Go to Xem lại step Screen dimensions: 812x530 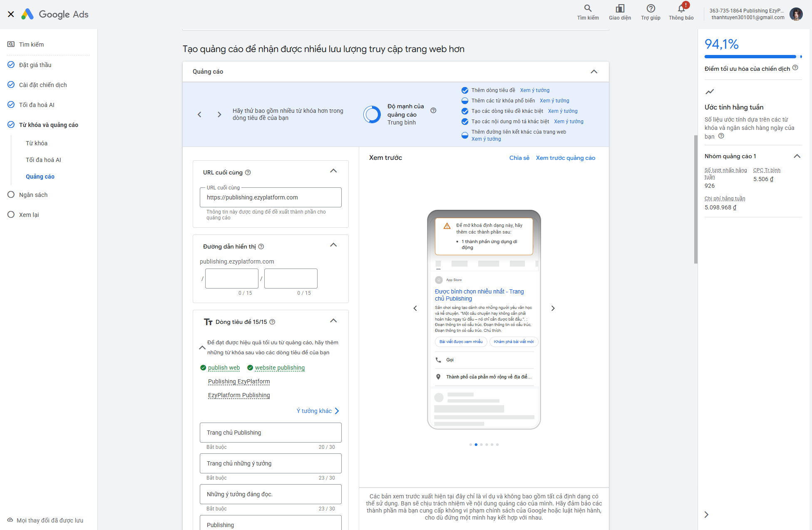29,214
